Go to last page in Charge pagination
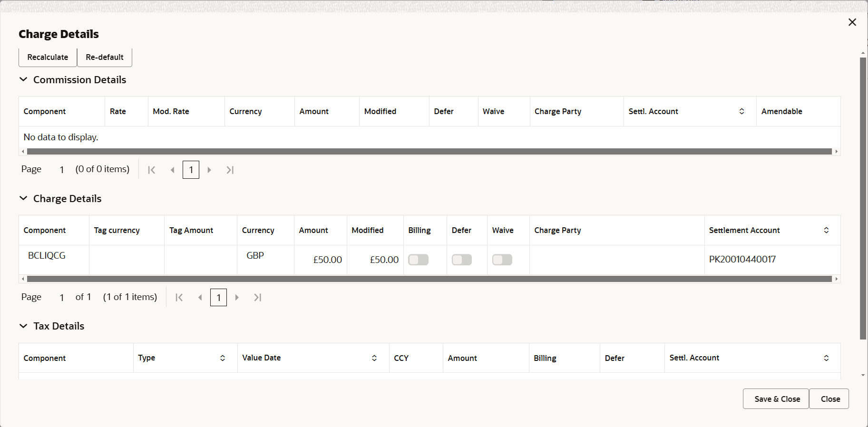The height and width of the screenshot is (427, 868). tap(258, 297)
